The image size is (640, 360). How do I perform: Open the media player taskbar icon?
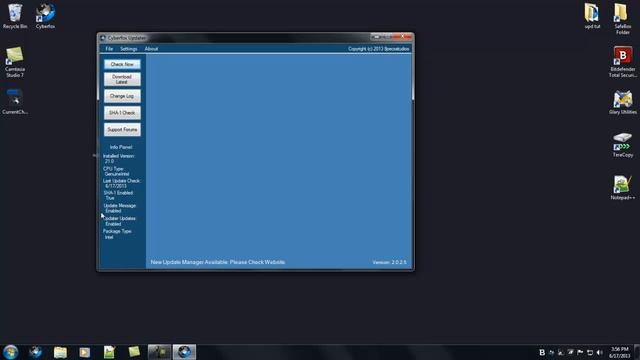tap(84, 352)
